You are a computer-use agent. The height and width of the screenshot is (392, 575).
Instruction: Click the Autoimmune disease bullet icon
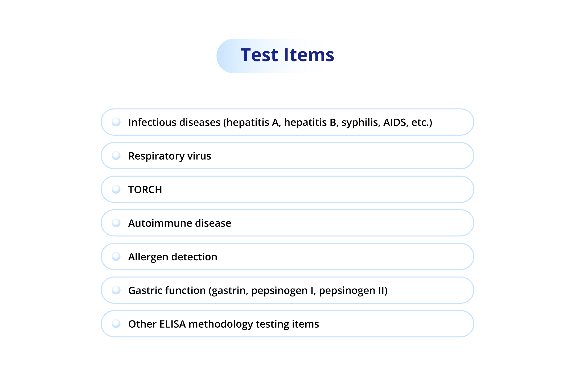(116, 223)
